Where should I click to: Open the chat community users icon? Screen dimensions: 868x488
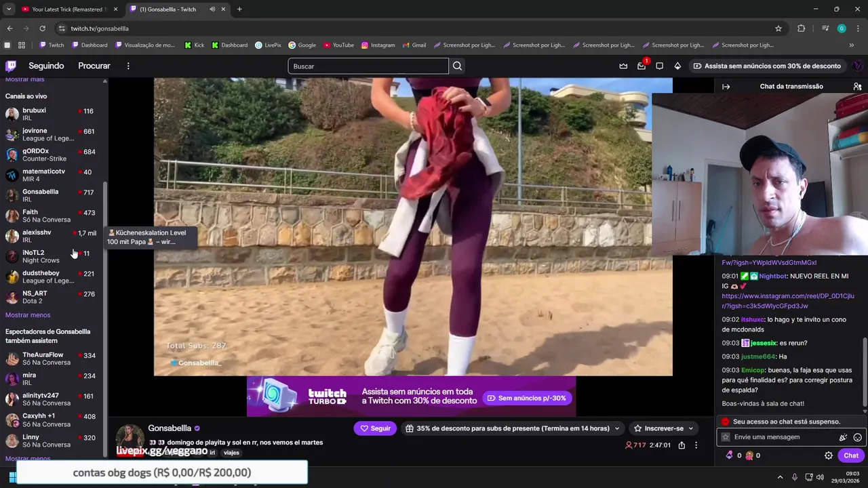[857, 86]
